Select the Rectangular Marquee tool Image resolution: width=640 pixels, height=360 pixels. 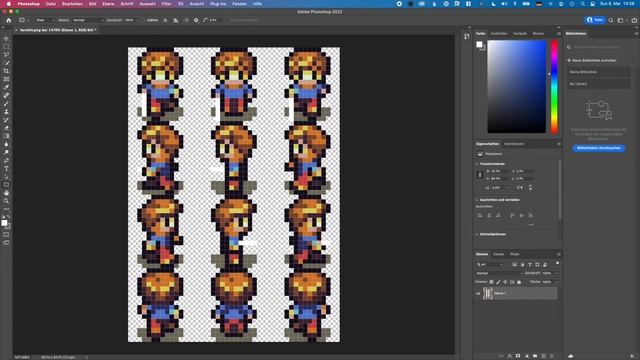(x=6, y=47)
